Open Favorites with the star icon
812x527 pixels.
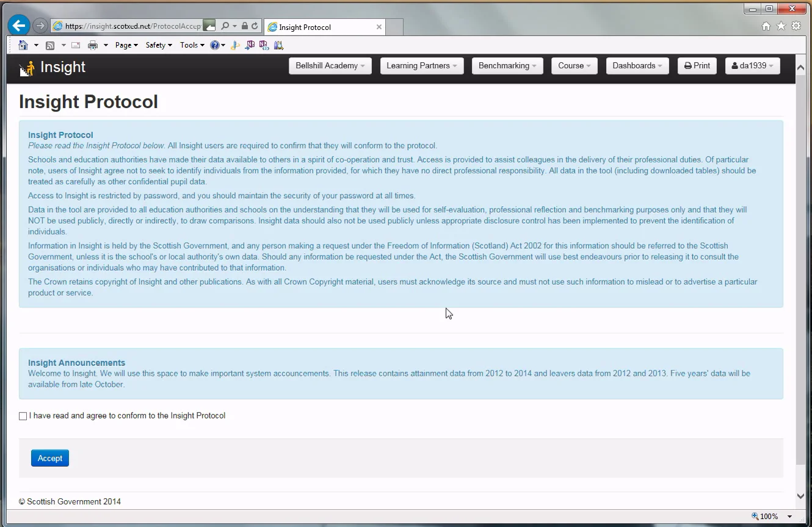pos(781,26)
